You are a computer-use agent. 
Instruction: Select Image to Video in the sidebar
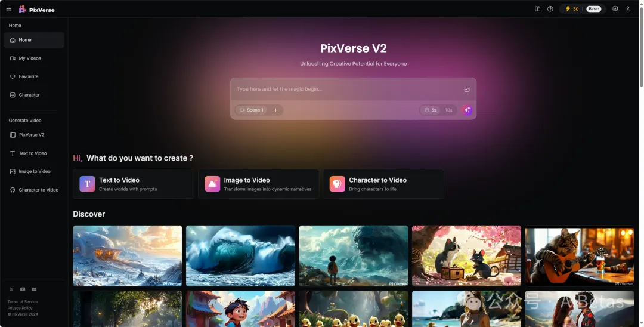[34, 171]
